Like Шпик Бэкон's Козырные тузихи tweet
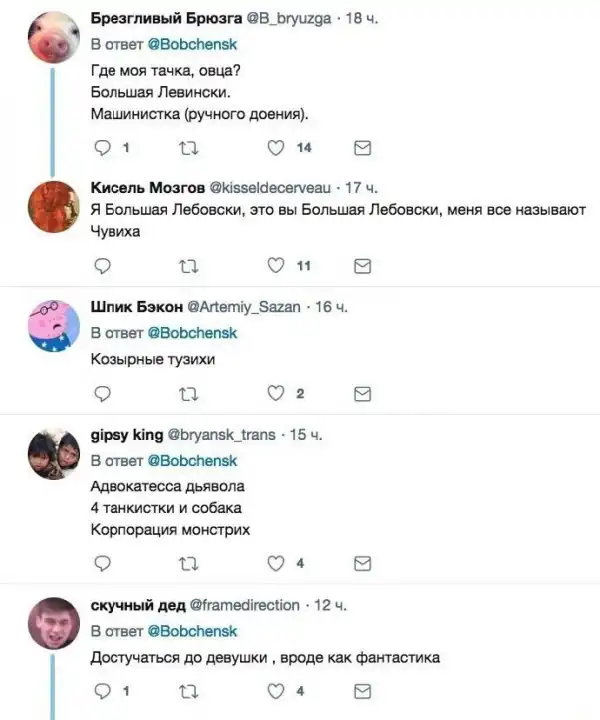Viewport: 600px width, 720px height. (279, 393)
